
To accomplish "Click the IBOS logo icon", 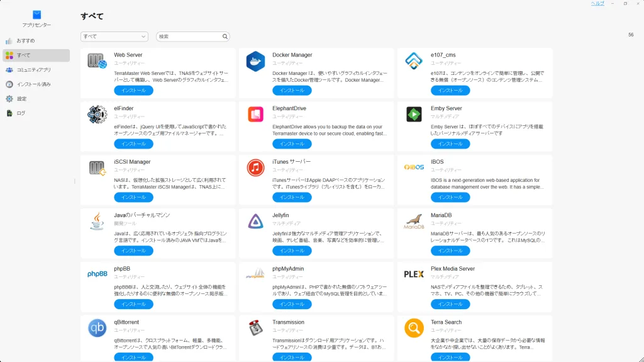I will click(414, 167).
